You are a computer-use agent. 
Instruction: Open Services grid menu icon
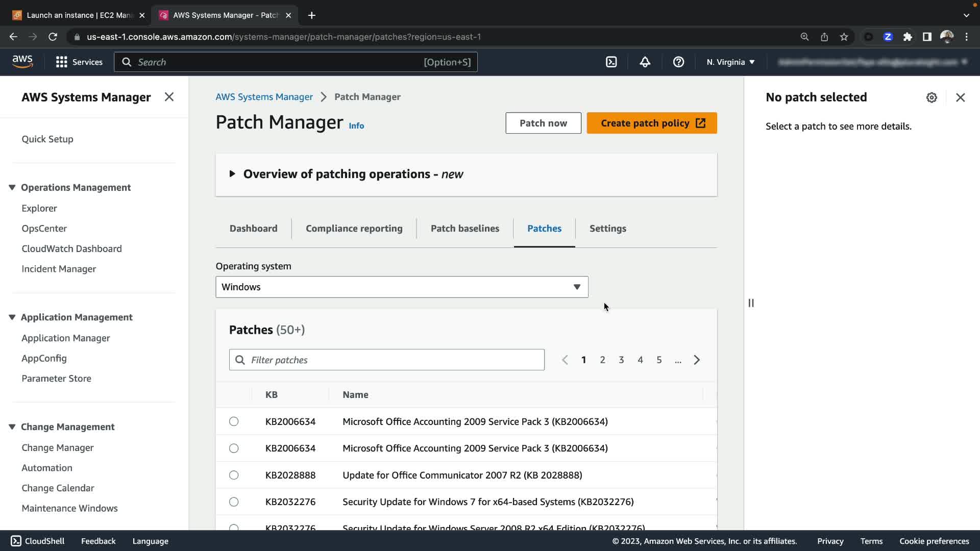tap(62, 62)
